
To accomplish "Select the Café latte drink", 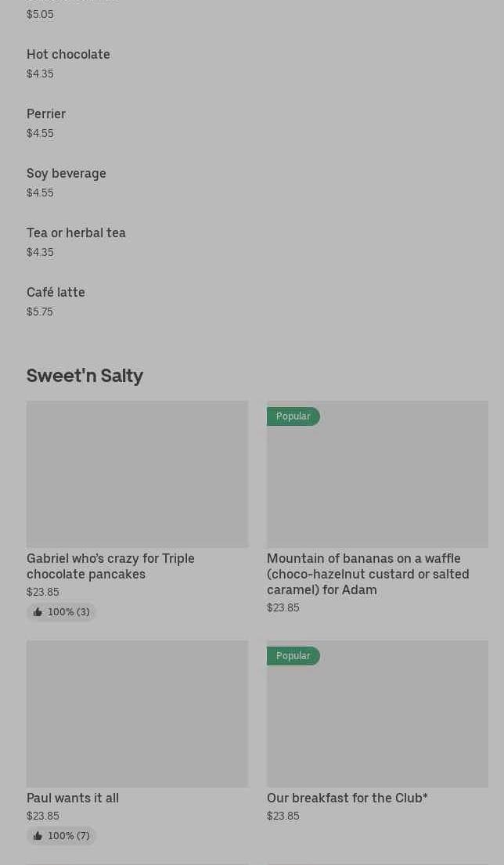I will coord(56,293).
